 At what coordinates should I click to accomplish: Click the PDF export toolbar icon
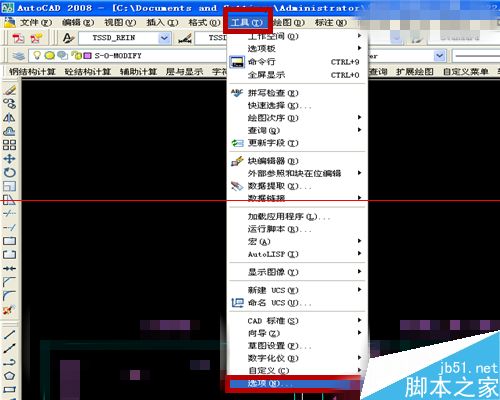click(x=18, y=38)
